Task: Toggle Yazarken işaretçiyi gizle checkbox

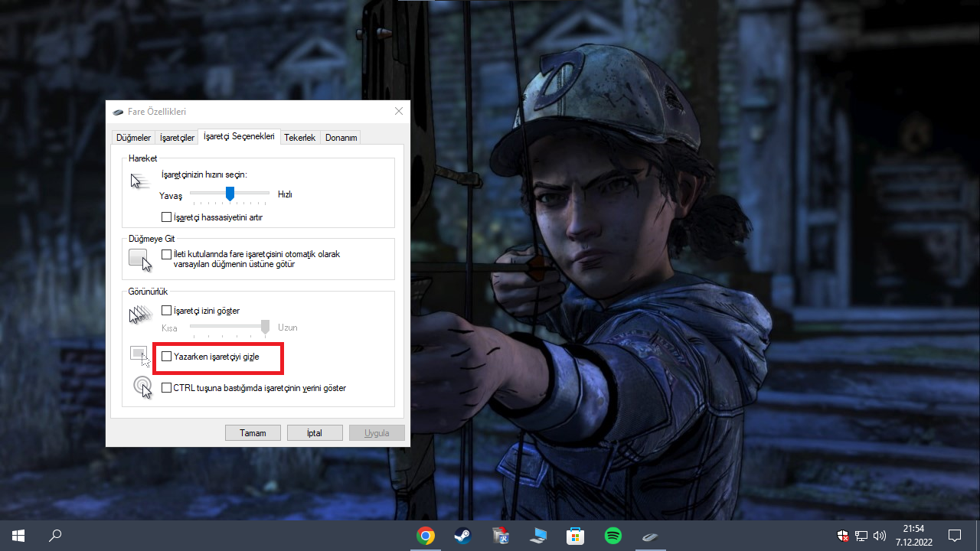Action: pos(167,357)
